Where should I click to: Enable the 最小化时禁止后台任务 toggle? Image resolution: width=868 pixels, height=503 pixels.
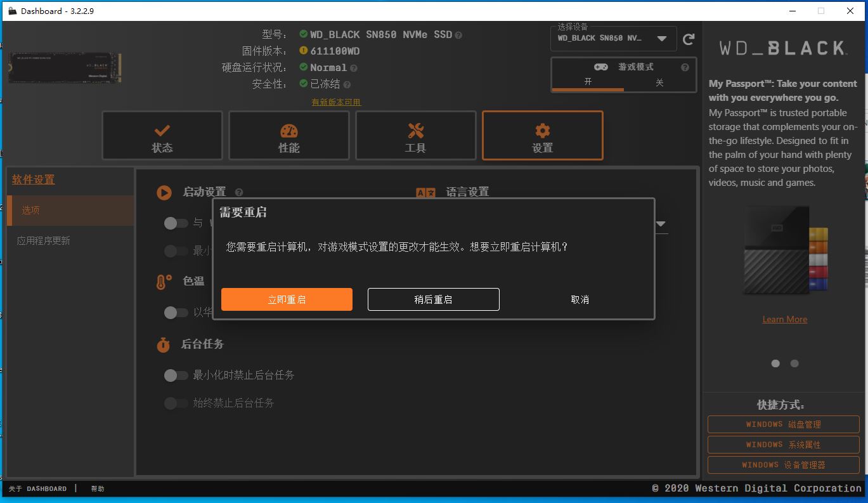(x=176, y=376)
